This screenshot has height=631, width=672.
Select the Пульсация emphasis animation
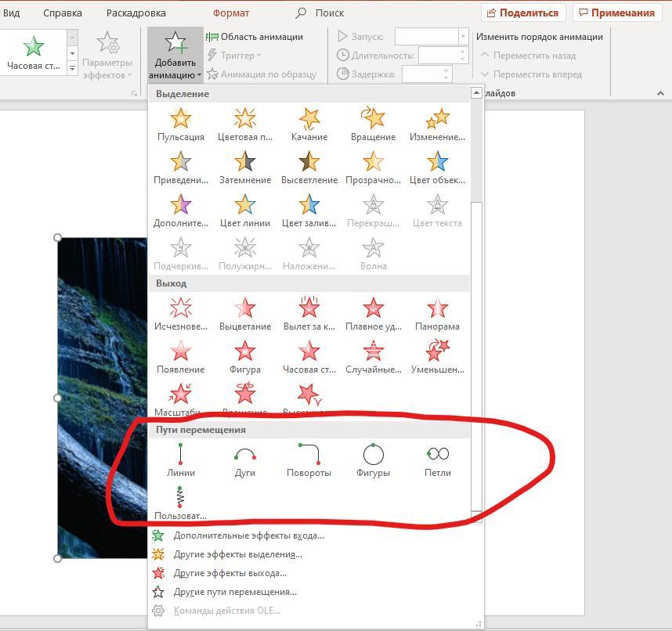pos(180,124)
